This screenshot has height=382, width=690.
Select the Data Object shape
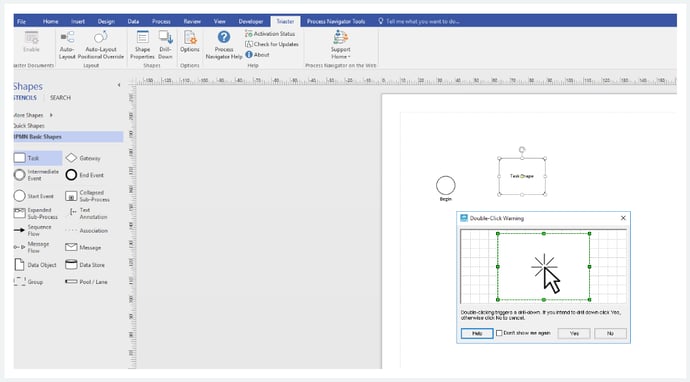(x=35, y=264)
